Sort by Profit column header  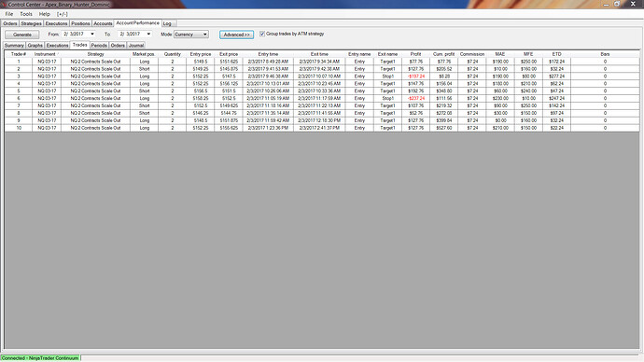[416, 54]
